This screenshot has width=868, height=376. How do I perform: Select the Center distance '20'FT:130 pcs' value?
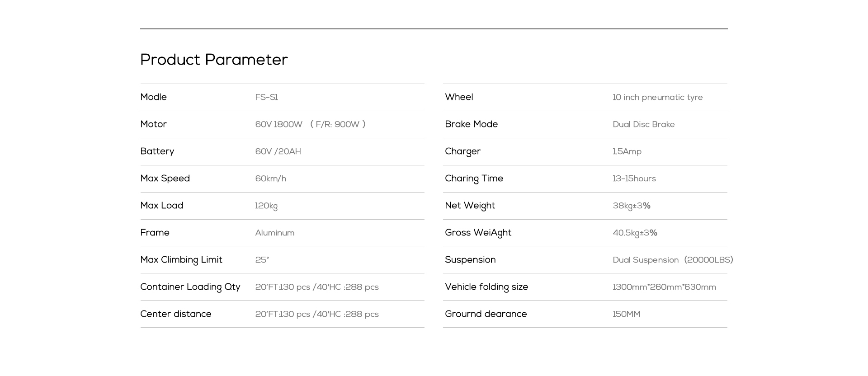click(317, 314)
